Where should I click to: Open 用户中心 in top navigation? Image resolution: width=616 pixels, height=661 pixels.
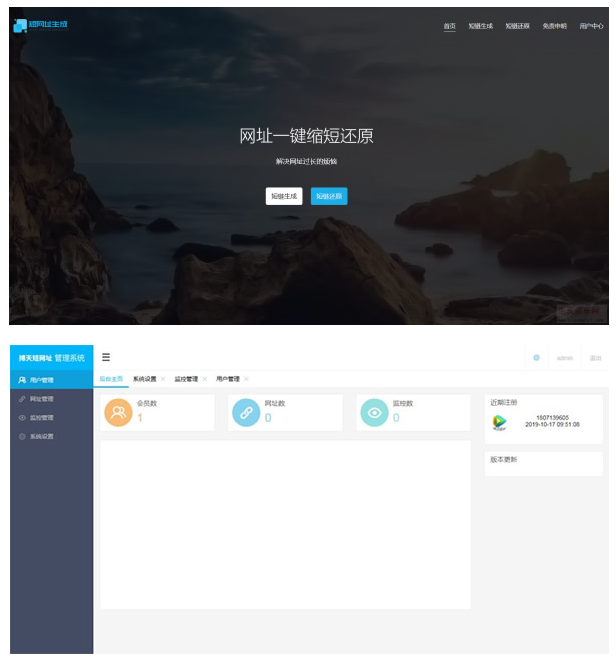[x=591, y=26]
